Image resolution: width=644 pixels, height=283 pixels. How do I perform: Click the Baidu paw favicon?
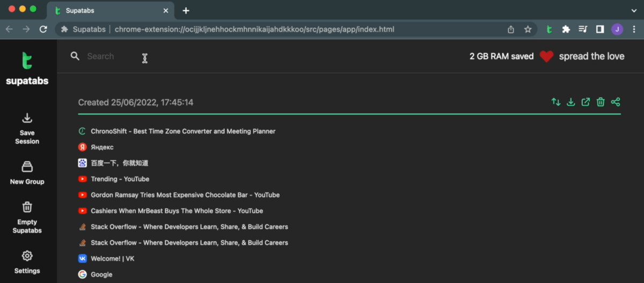82,163
